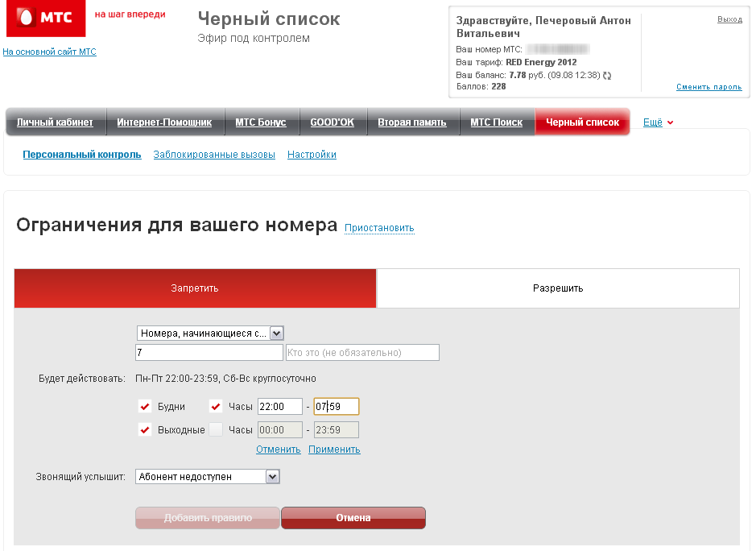This screenshot has height=551, width=756.
Task: Uncheck the Будни checkbox
Action: point(145,406)
